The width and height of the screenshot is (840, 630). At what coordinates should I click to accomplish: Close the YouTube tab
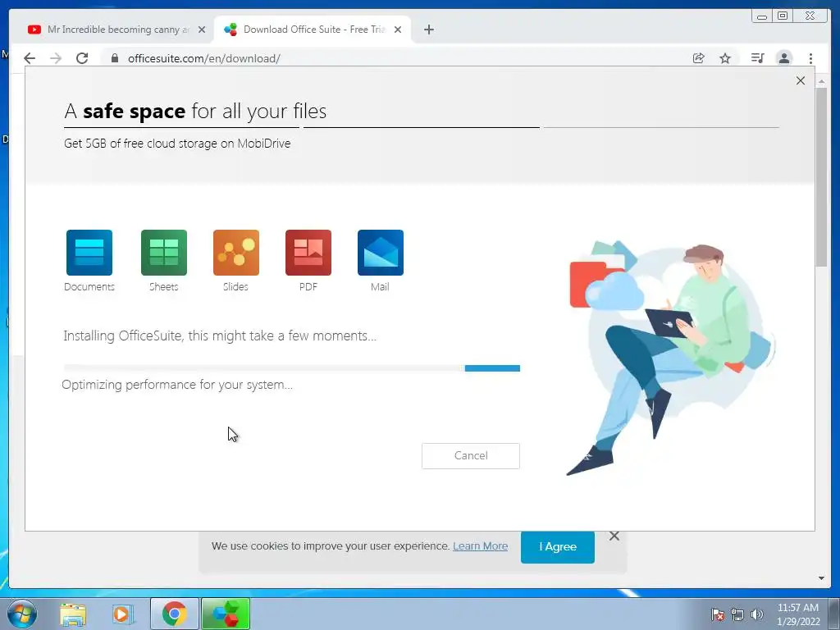coord(202,30)
